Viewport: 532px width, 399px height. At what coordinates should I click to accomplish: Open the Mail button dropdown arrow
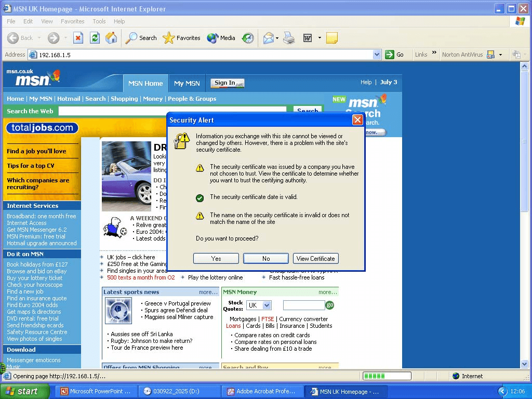point(277,38)
